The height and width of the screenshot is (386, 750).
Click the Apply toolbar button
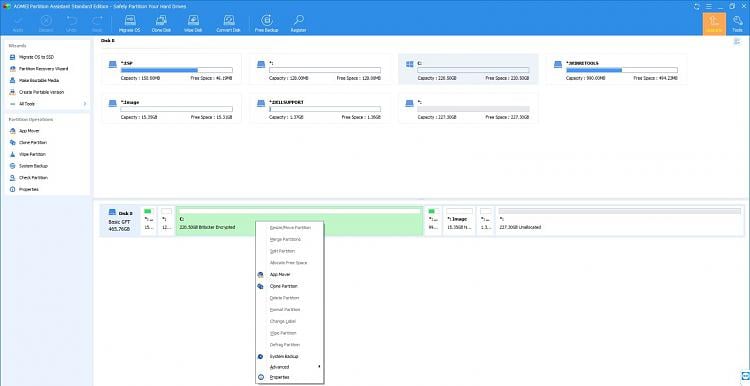pyautogui.click(x=18, y=23)
